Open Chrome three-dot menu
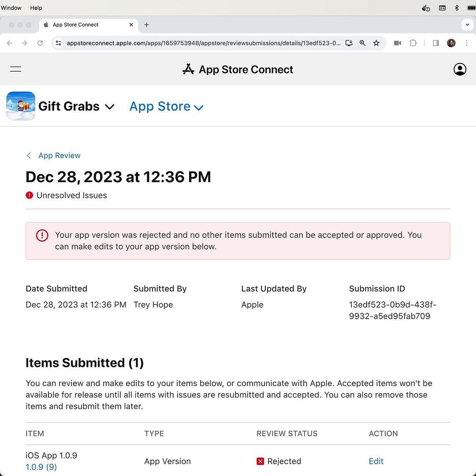476x476 pixels. pos(466,43)
